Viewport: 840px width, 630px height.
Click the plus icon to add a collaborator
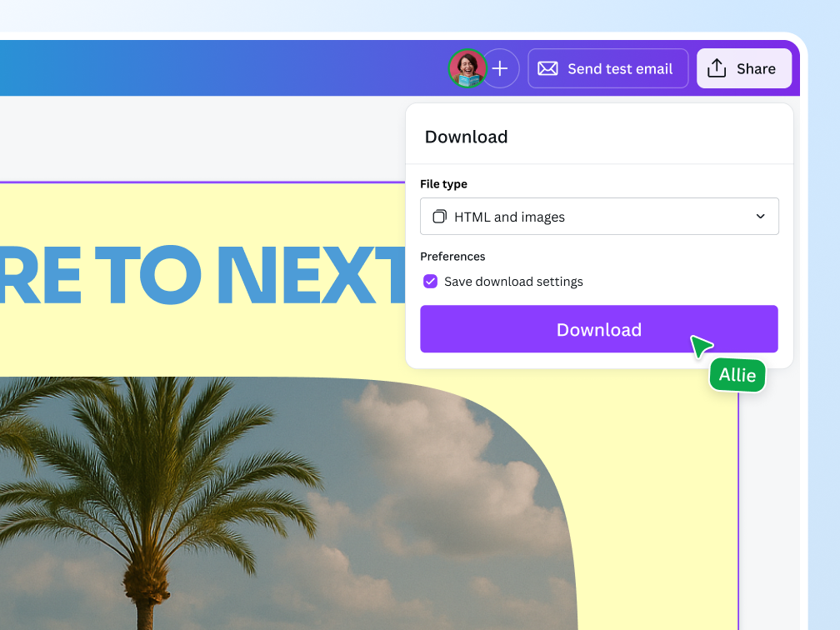pyautogui.click(x=500, y=68)
